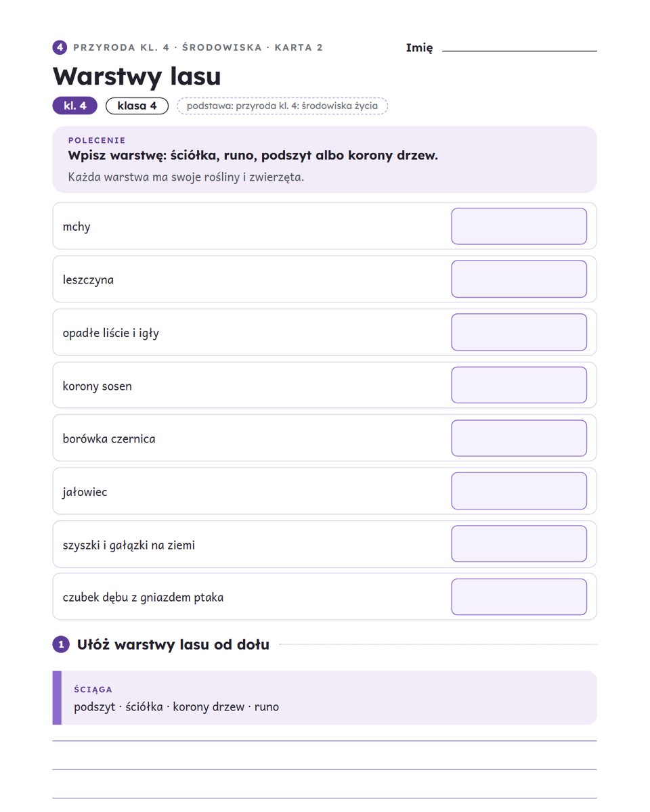650x812 pixels.
Task: Click the answer box for mchy
Action: (x=519, y=226)
